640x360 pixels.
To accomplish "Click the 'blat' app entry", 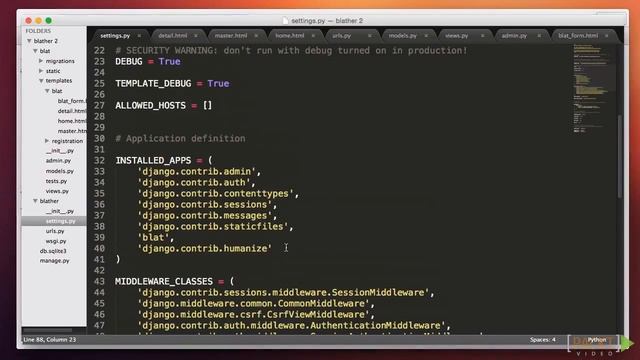I will 153,238.
